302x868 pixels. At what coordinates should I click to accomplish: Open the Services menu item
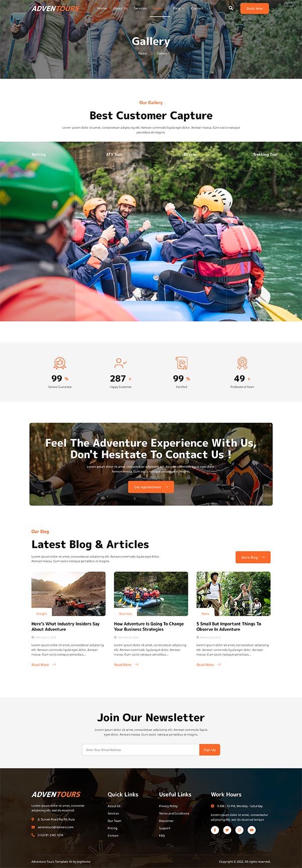(x=140, y=8)
